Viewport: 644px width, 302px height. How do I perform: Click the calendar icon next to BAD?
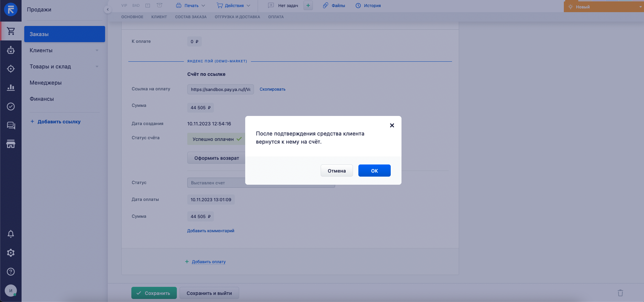coord(148,5)
